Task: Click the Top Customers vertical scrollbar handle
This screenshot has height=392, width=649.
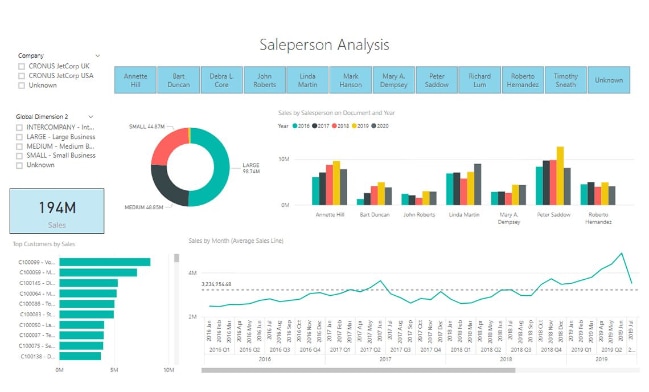Action: click(x=177, y=258)
